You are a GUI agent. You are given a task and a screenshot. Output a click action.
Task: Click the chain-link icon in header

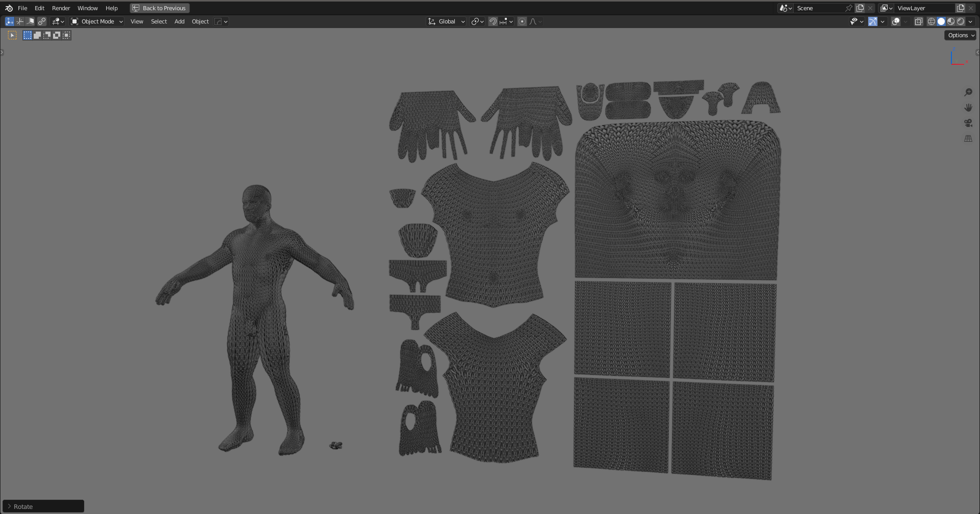click(42, 21)
